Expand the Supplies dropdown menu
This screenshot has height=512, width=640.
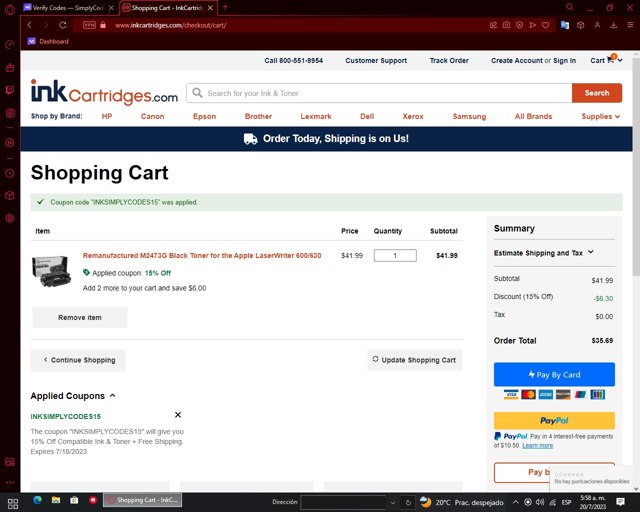600,116
